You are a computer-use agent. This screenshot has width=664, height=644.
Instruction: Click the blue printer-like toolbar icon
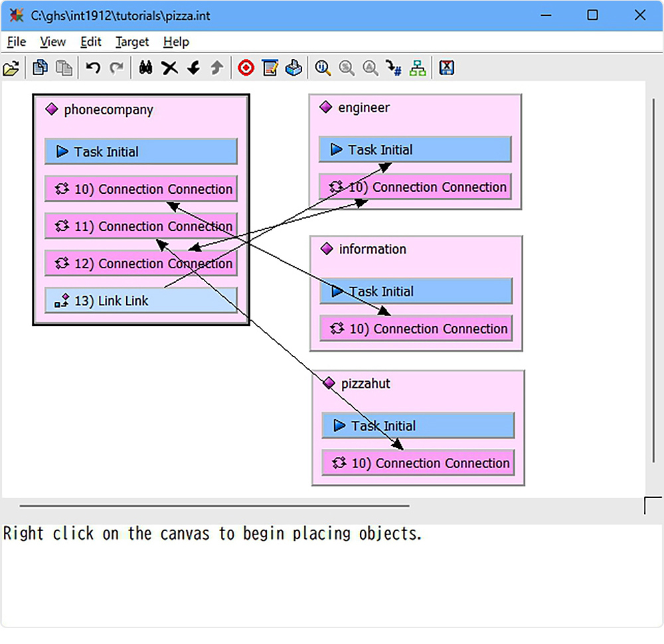coord(293,68)
